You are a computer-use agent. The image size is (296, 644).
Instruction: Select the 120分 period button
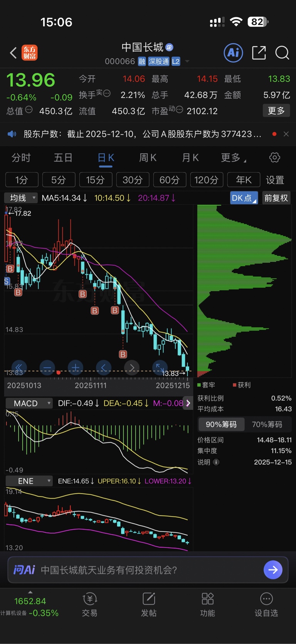pyautogui.click(x=207, y=180)
